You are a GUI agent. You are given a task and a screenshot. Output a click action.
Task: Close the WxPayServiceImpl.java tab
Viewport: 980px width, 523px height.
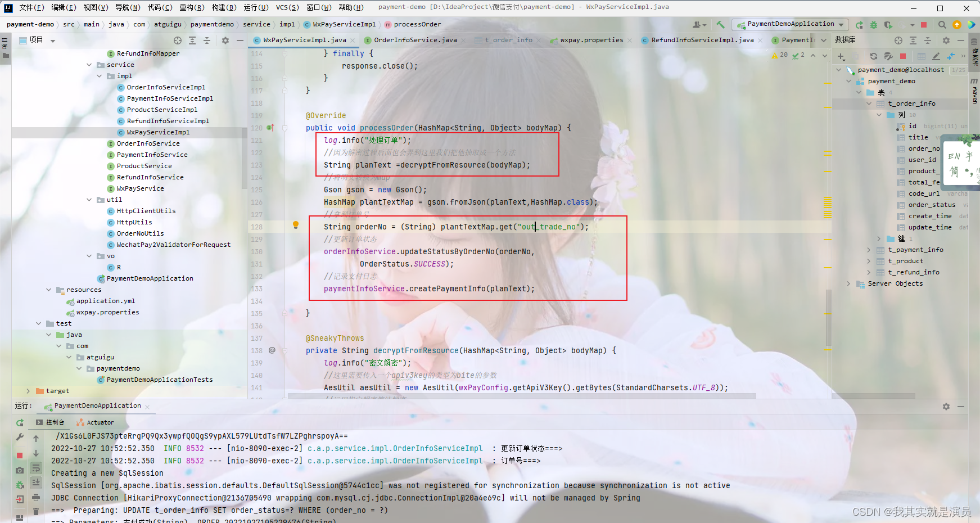tap(353, 40)
